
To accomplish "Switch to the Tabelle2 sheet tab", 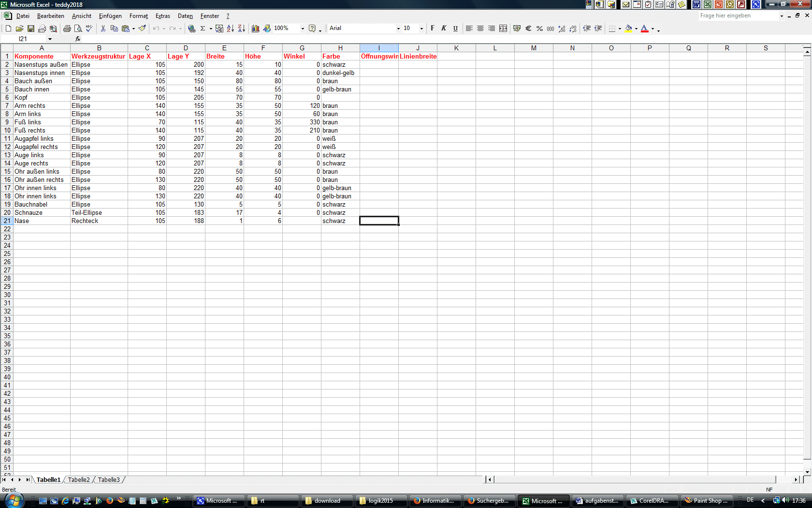I will click(79, 479).
